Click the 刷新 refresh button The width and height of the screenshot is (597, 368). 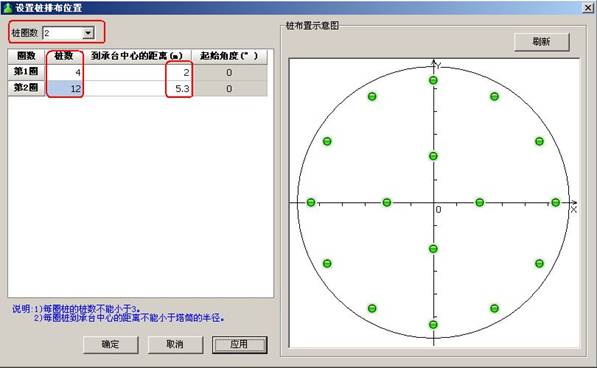(541, 42)
